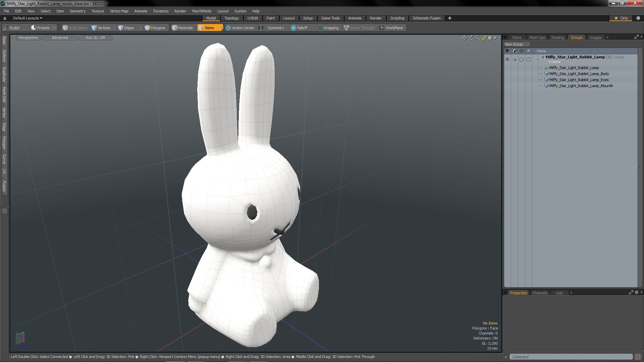Open the Action Center options
The image size is (644, 362).
[x=240, y=28]
